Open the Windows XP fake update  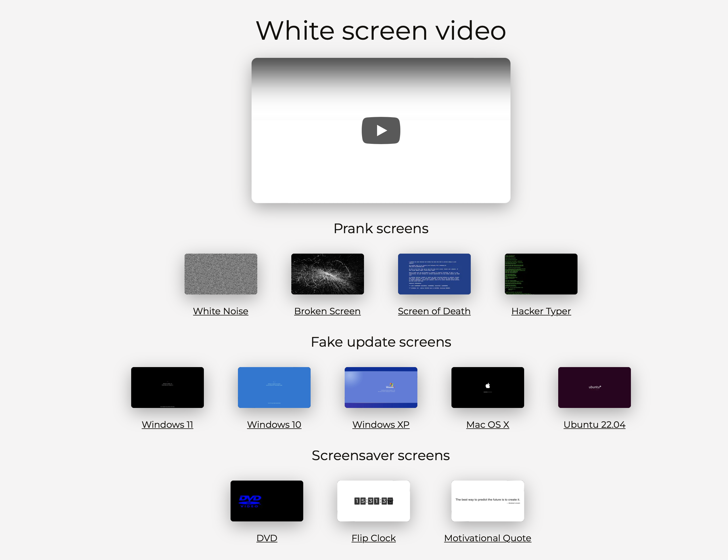coord(381,424)
